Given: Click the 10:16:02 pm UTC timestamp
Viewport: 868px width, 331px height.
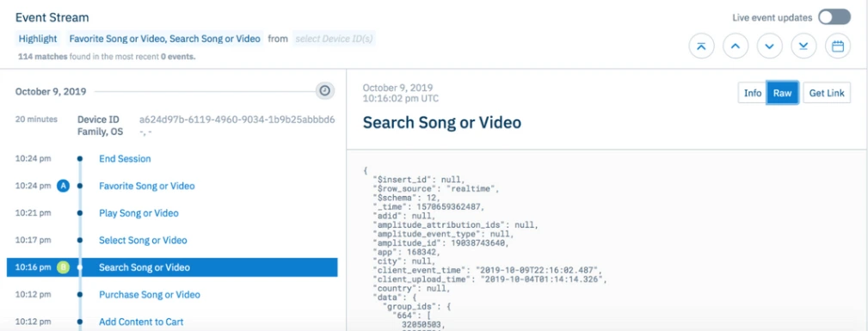Looking at the screenshot, I should 400,99.
